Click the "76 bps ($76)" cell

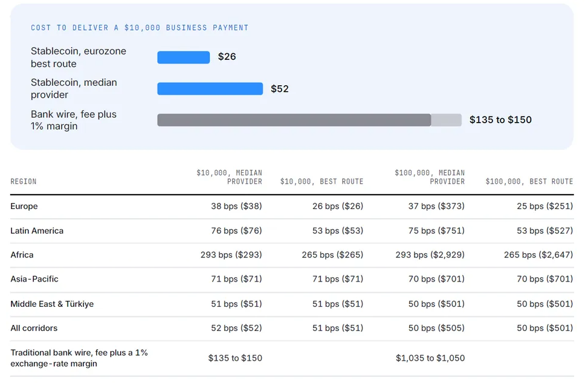[236, 231]
